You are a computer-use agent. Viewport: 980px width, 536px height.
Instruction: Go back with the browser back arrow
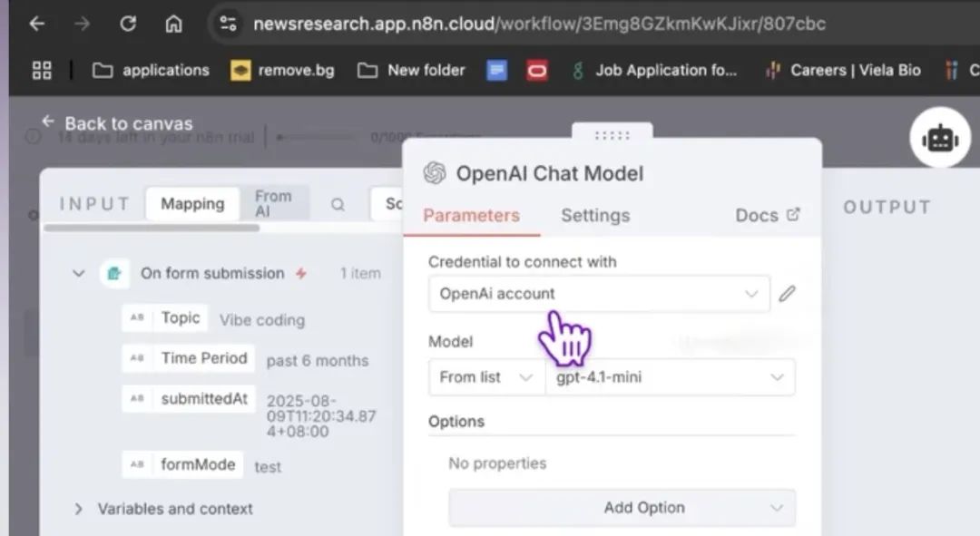pyautogui.click(x=37, y=24)
